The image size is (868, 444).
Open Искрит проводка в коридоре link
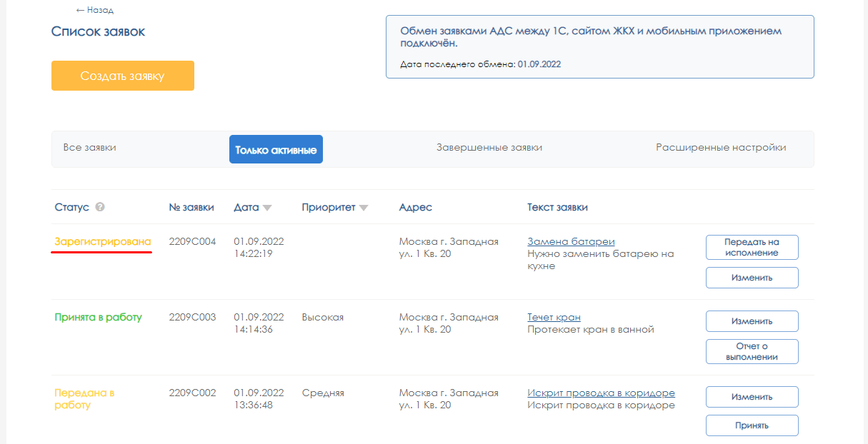[601, 393]
